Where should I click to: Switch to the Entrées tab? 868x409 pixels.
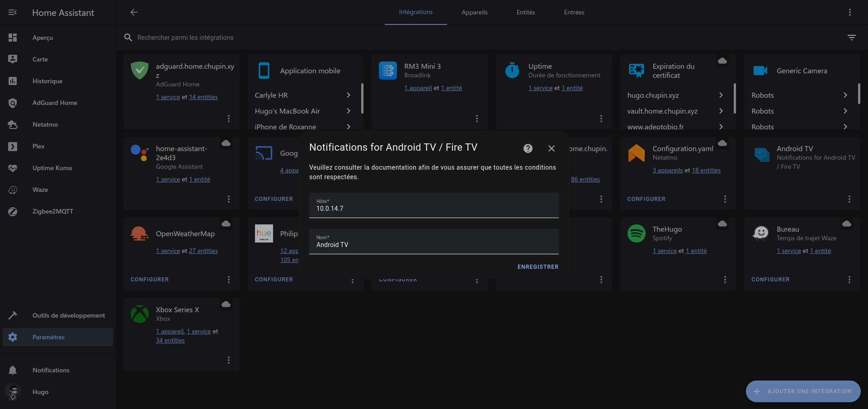click(x=574, y=12)
